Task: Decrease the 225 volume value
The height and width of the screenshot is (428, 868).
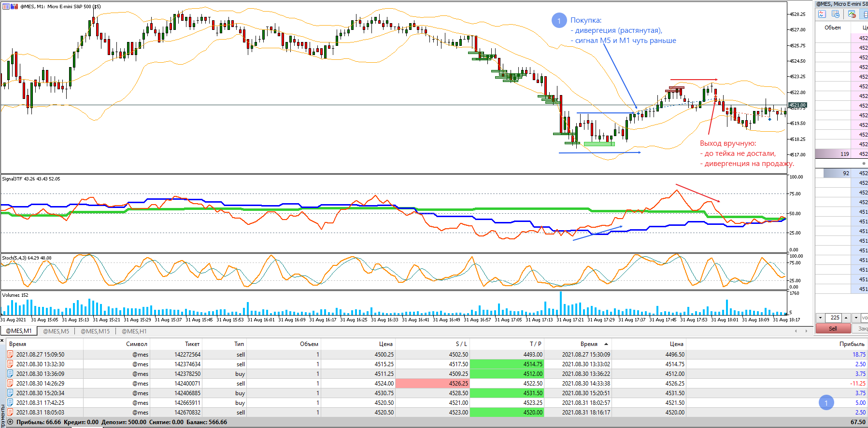Action: 820,318
